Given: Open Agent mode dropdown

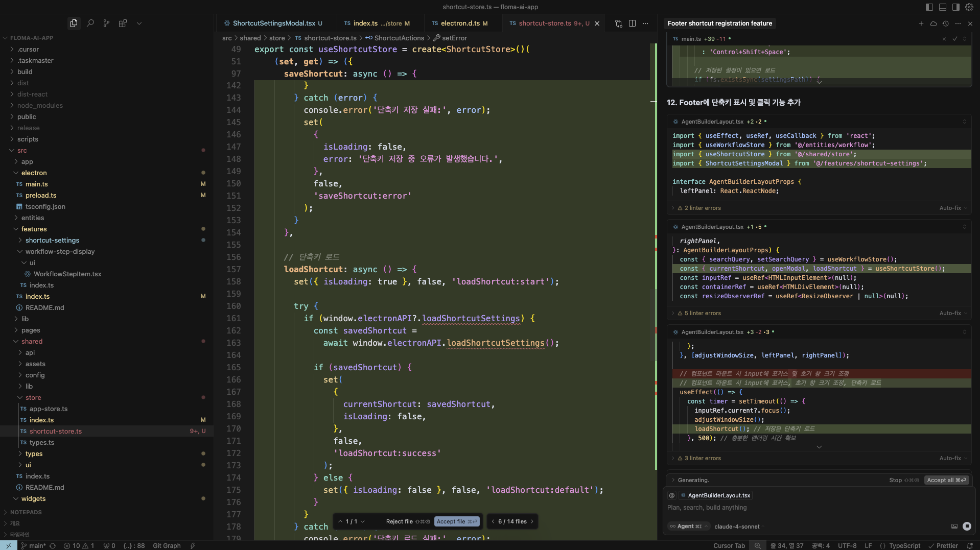Looking at the screenshot, I should point(689,527).
